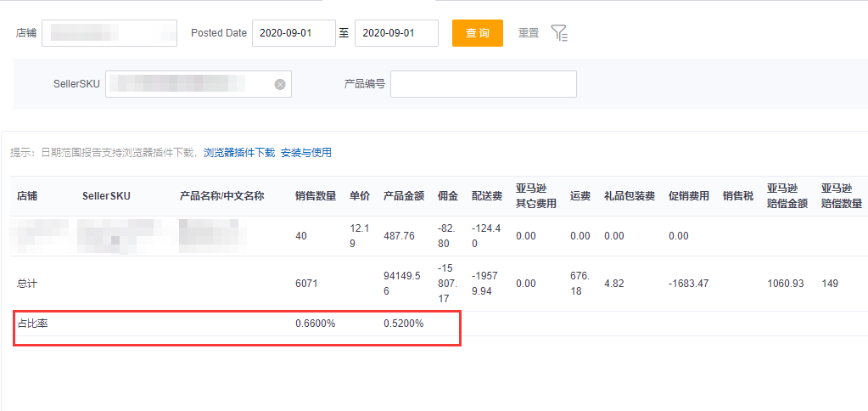Click the orange 查询 search button
This screenshot has width=868, height=411.
pyautogui.click(x=477, y=33)
